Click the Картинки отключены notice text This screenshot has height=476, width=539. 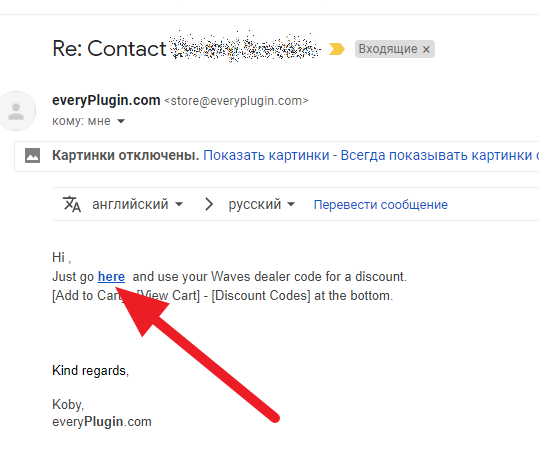tap(125, 155)
